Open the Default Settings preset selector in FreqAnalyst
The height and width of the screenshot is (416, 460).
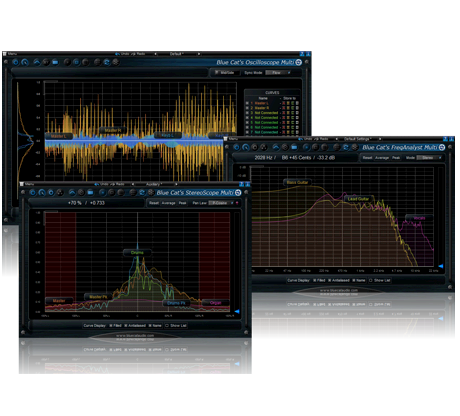[x=358, y=139]
